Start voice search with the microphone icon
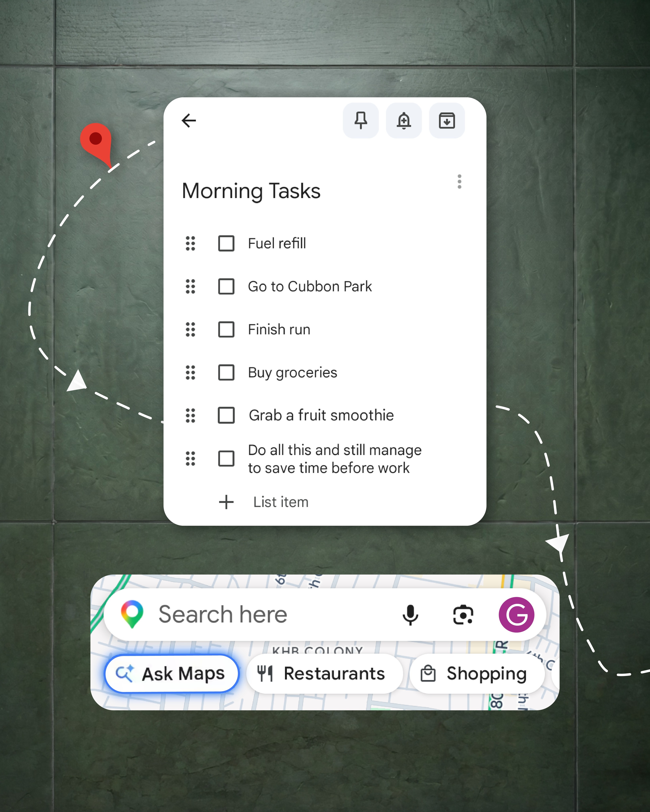Screen dimensions: 650x812 click(410, 615)
